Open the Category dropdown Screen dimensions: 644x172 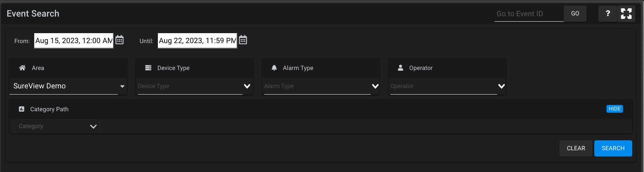click(57, 126)
